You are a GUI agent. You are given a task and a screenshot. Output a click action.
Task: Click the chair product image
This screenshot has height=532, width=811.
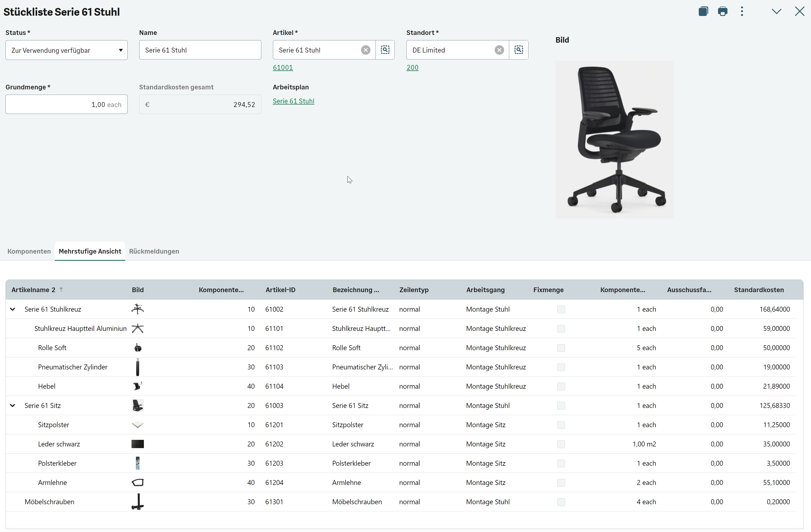pos(614,139)
